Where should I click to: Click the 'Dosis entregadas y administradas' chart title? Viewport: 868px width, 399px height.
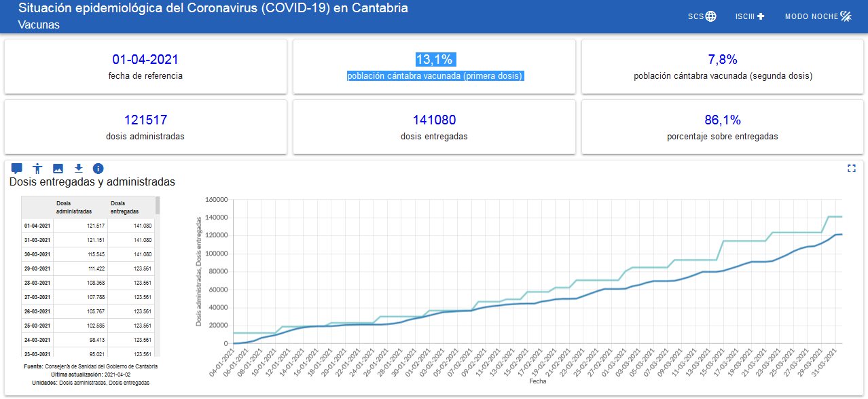point(92,182)
